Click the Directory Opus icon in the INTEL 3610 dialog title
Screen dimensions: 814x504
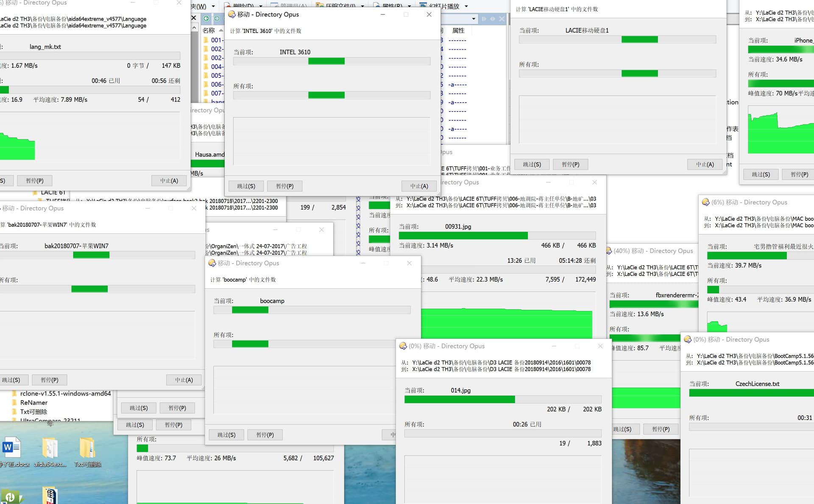point(232,14)
